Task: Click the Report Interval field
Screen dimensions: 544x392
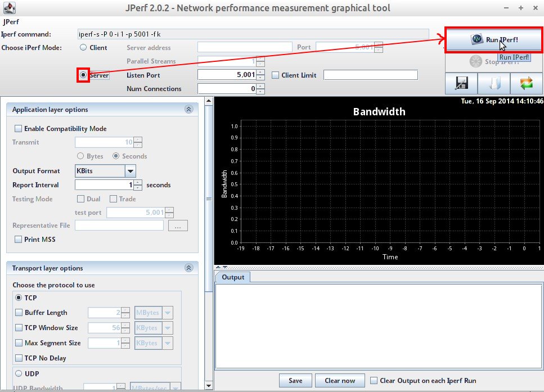Action: pos(104,185)
